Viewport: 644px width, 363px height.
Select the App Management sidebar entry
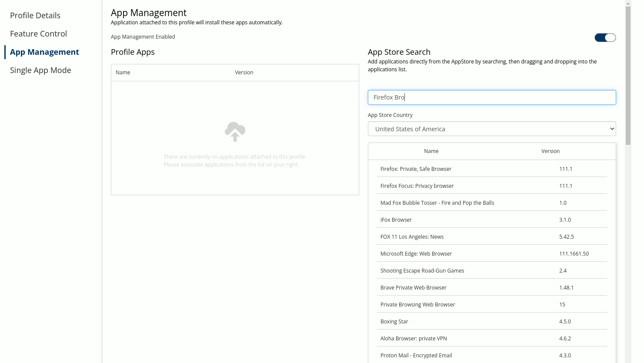[44, 52]
